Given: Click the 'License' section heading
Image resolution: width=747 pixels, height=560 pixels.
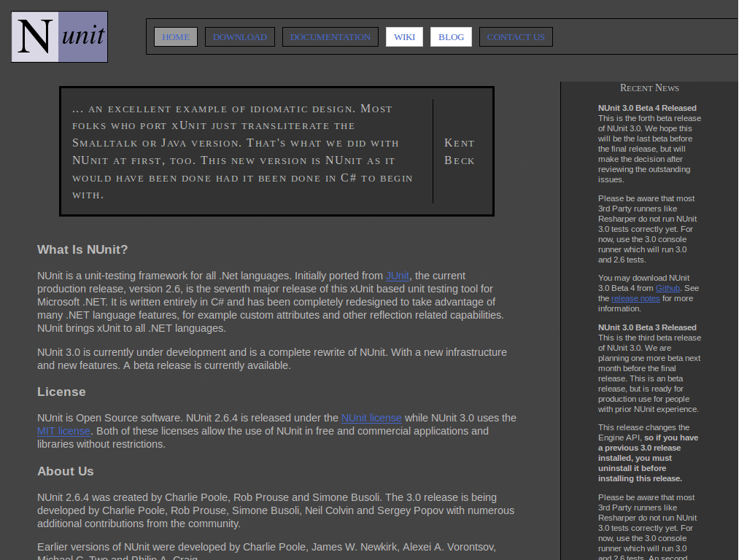Looking at the screenshot, I should [x=61, y=392].
